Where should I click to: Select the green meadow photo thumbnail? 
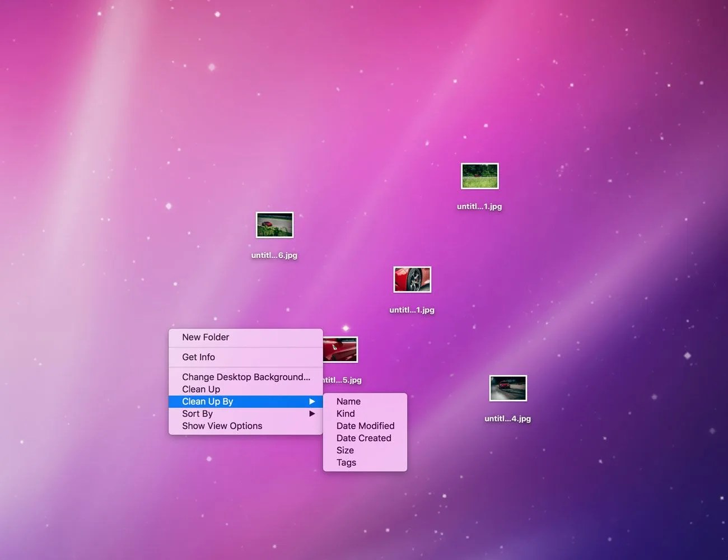(x=479, y=176)
